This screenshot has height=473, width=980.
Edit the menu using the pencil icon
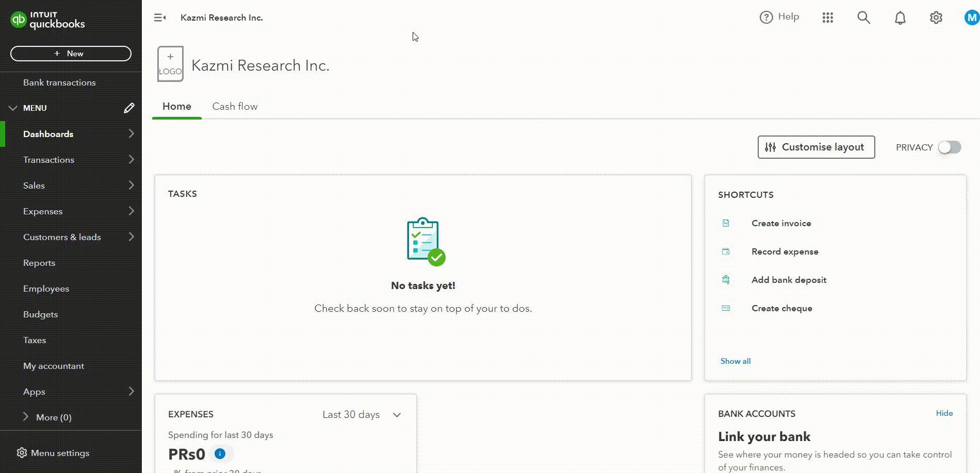(x=129, y=108)
